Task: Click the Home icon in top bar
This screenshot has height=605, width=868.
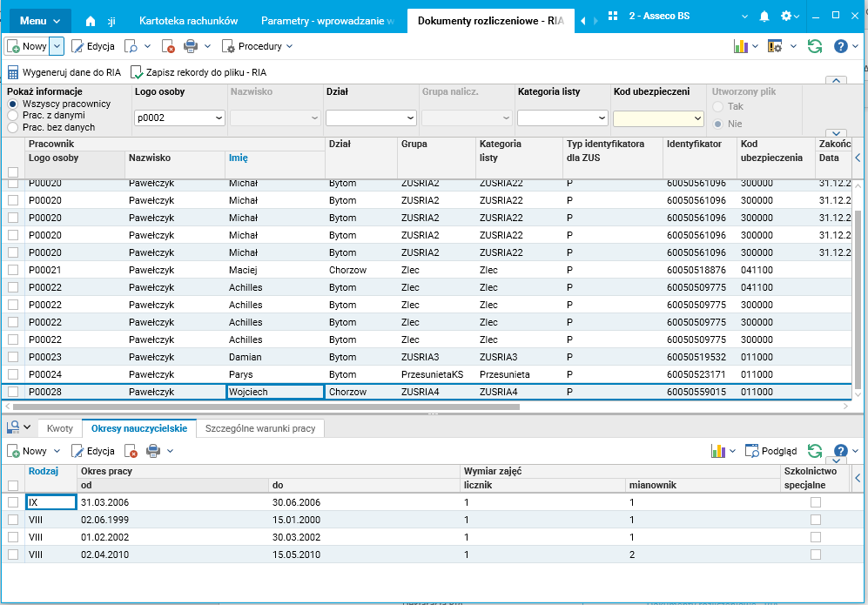Action: point(91,20)
